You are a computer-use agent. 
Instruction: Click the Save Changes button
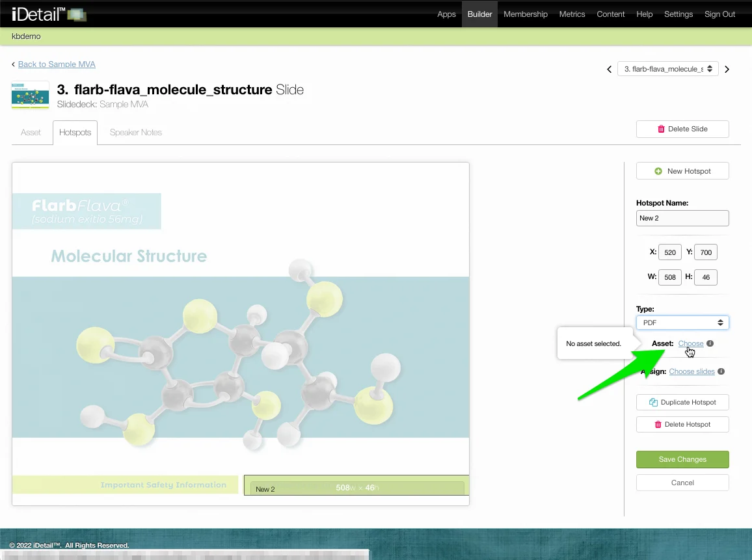point(682,459)
